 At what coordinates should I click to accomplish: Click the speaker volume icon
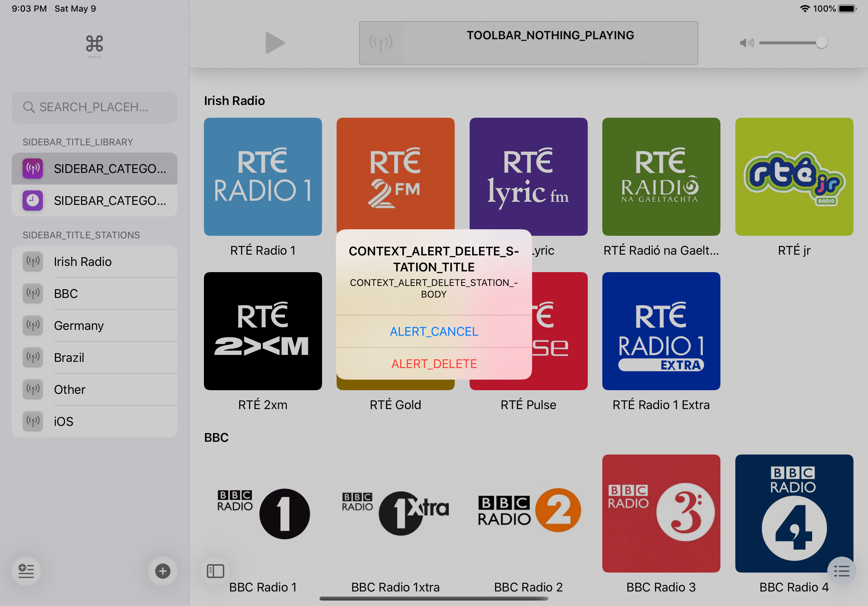tap(746, 43)
